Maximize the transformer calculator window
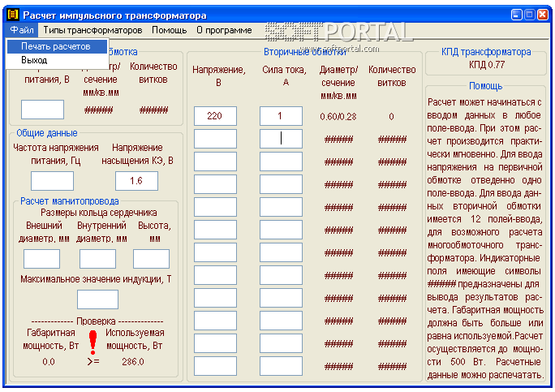This screenshot has width=555, height=392. [530, 15]
